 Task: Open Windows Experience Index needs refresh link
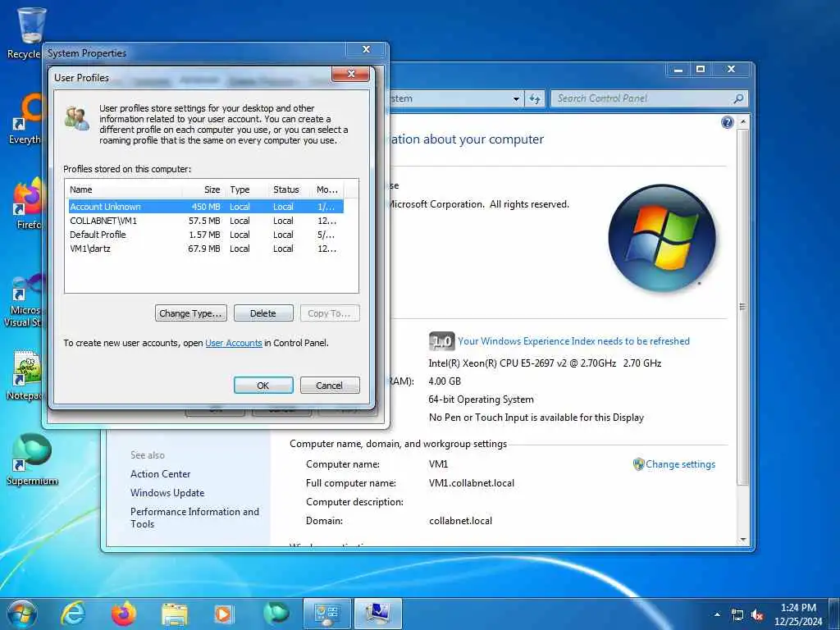click(573, 341)
